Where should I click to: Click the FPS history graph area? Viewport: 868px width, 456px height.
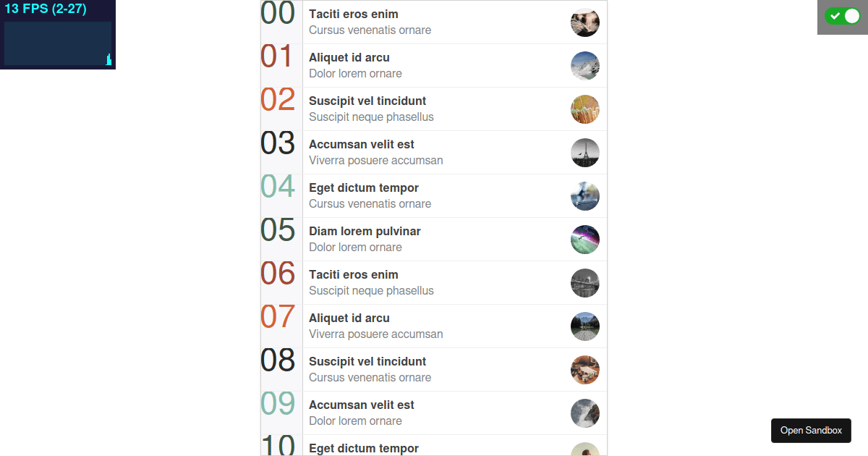click(56, 43)
